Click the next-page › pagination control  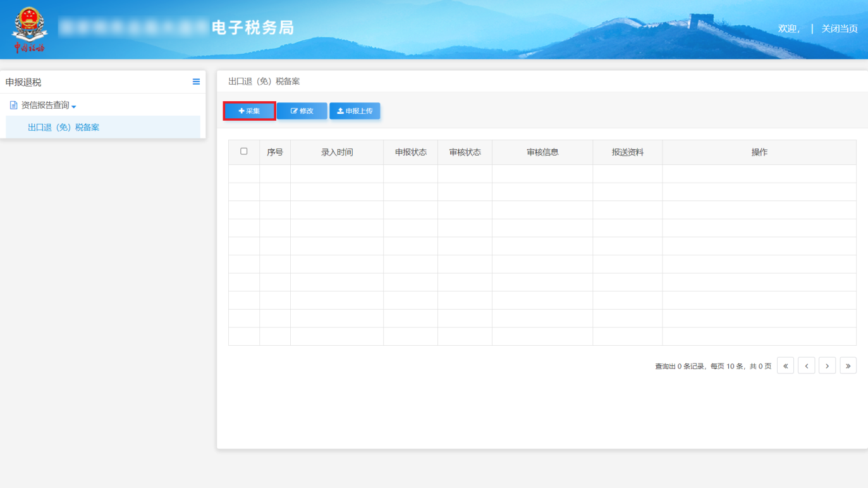point(827,365)
